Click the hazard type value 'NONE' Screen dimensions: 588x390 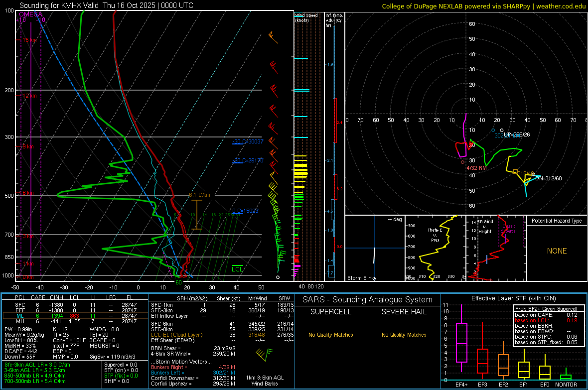point(557,251)
